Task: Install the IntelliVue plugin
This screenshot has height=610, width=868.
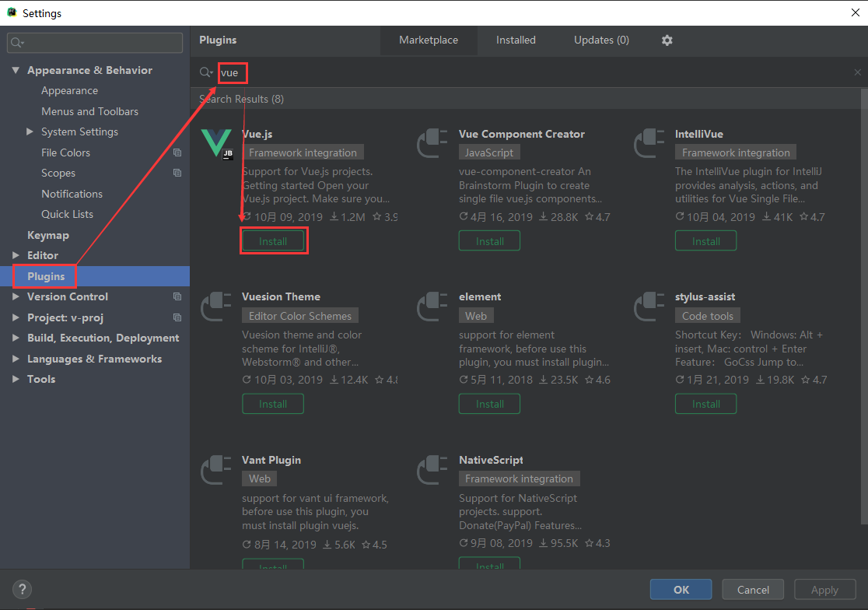Action: [x=705, y=240]
